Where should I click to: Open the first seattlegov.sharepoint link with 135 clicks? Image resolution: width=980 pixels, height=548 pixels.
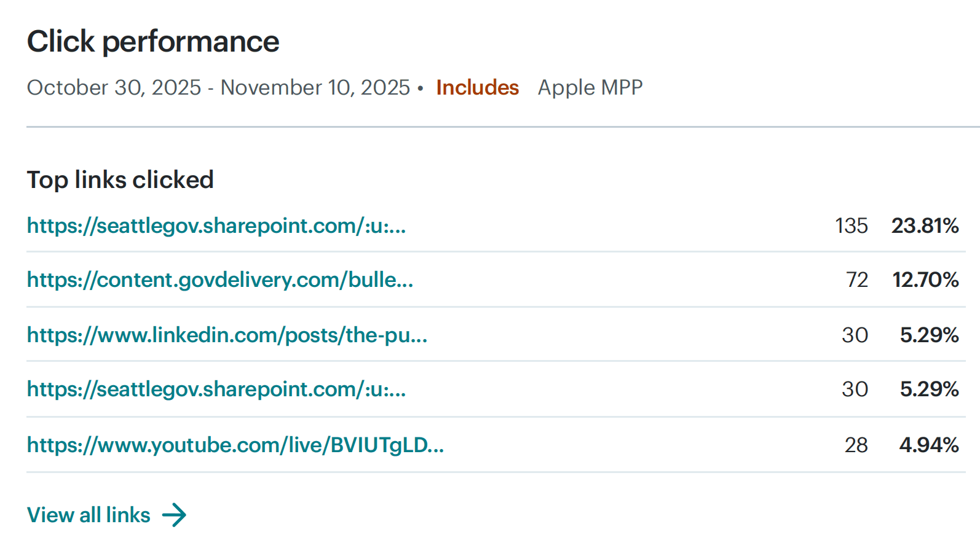point(216,226)
